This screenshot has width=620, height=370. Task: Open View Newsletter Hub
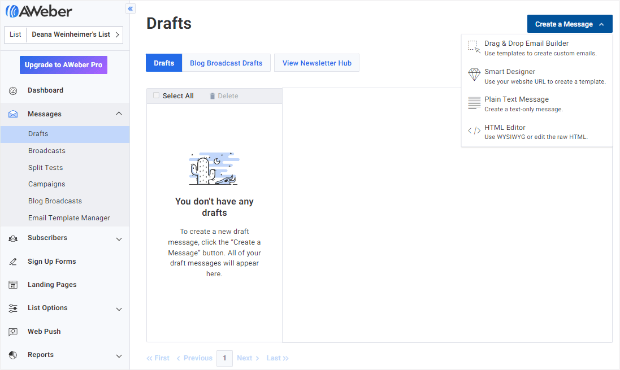click(x=317, y=63)
